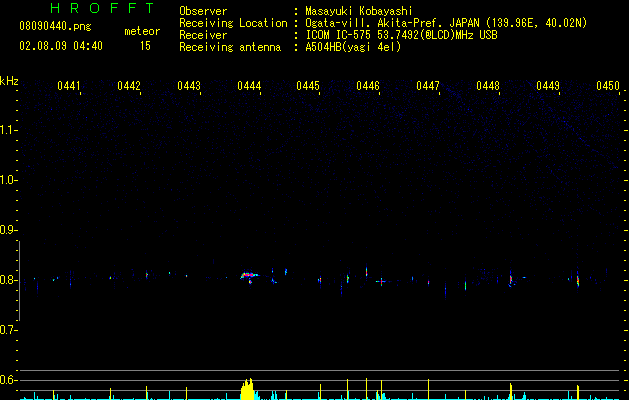Click the Observer field label
This screenshot has height=400, width=629.
pos(203,11)
